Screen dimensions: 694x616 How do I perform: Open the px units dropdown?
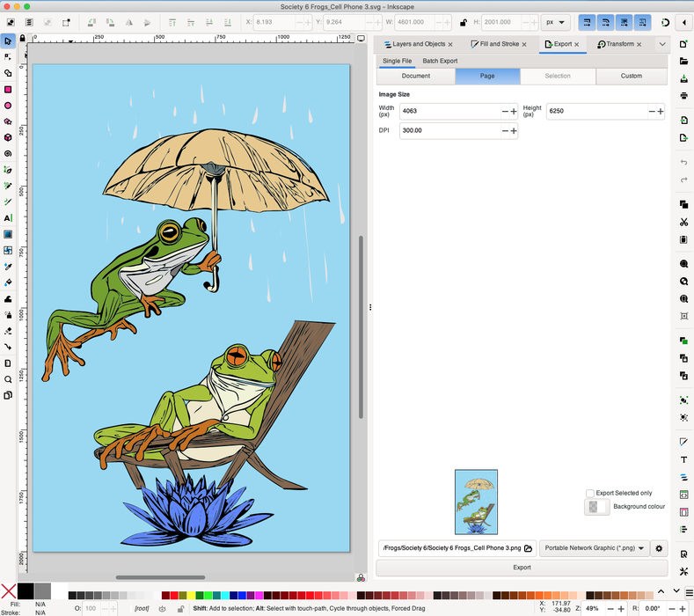(x=555, y=22)
